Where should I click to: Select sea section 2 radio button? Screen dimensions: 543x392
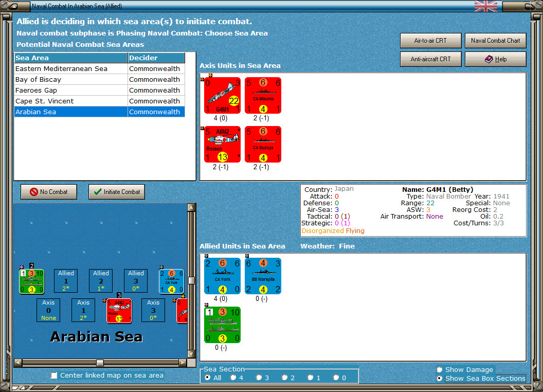pos(284,378)
